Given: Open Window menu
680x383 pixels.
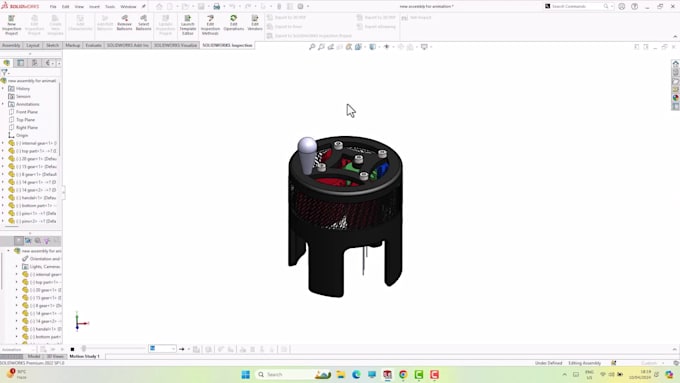Looking at the screenshot, I should [128, 7].
